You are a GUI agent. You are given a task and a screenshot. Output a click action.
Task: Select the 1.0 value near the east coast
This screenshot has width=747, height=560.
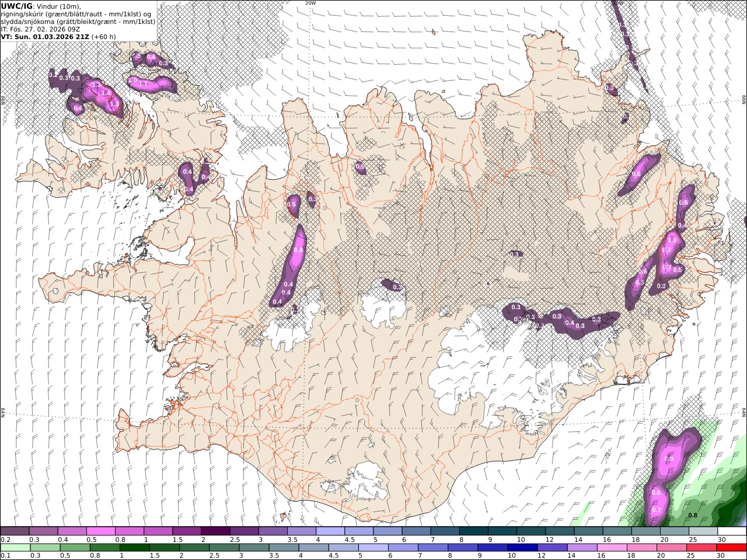pyautogui.click(x=672, y=240)
